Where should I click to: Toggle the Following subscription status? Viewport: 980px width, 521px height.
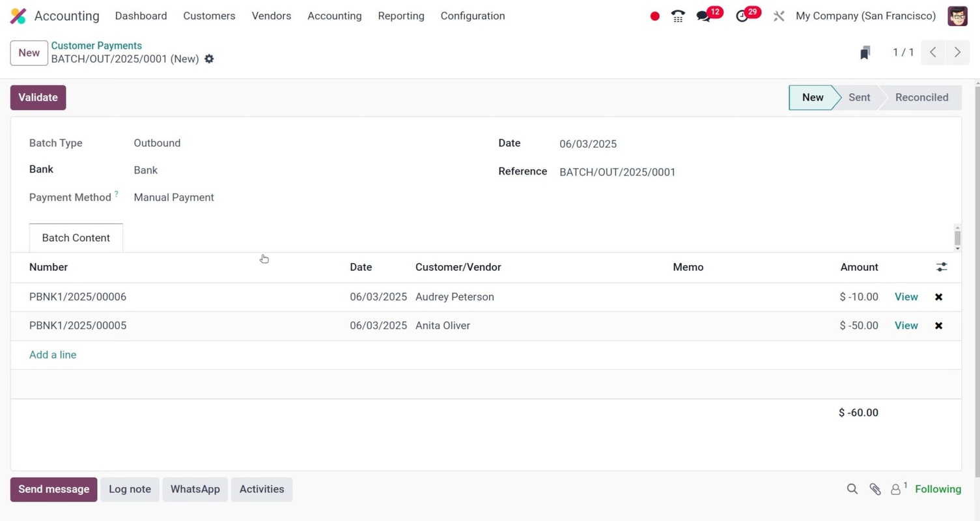[x=938, y=489]
